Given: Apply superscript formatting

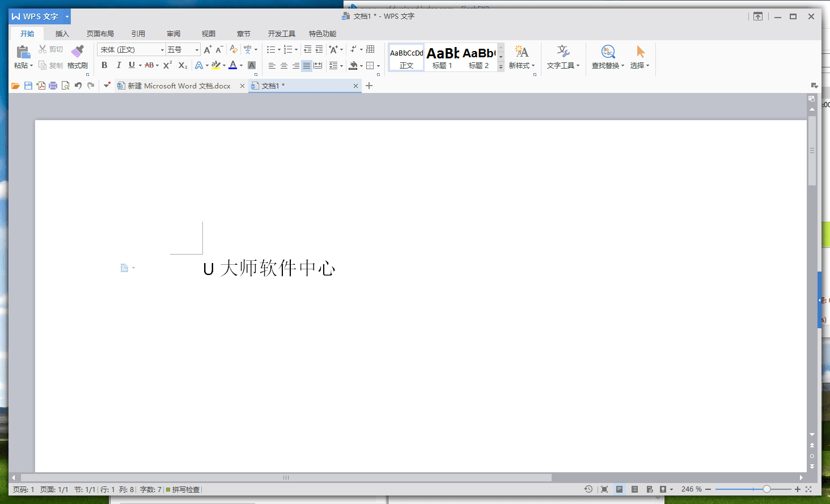Looking at the screenshot, I should 166,65.
